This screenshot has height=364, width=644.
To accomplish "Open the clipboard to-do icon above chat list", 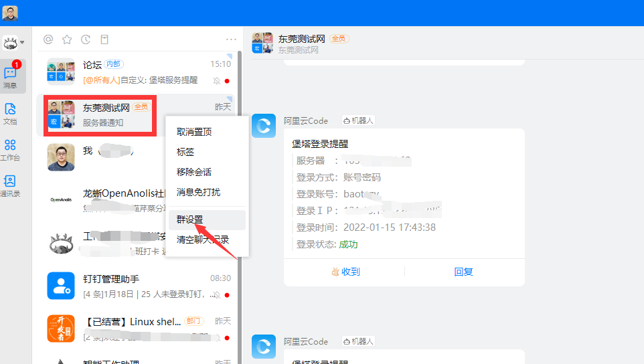I will [x=104, y=39].
